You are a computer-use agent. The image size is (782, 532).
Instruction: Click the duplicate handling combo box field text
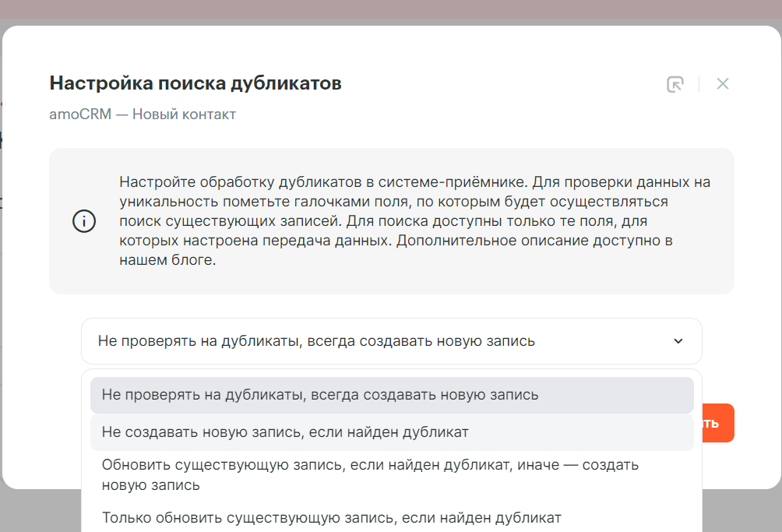[x=316, y=341]
